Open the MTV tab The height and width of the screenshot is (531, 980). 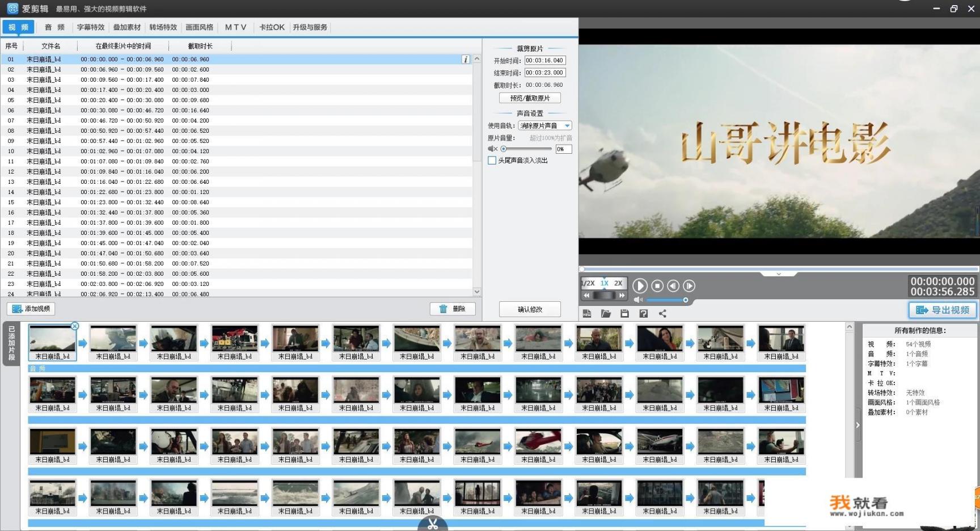pyautogui.click(x=236, y=27)
